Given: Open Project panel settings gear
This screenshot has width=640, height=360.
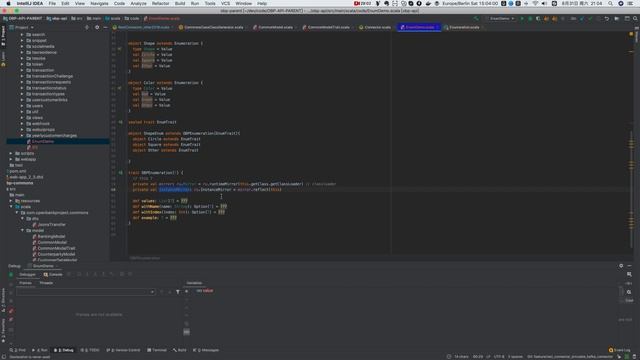Looking at the screenshot, I should pos(97,27).
